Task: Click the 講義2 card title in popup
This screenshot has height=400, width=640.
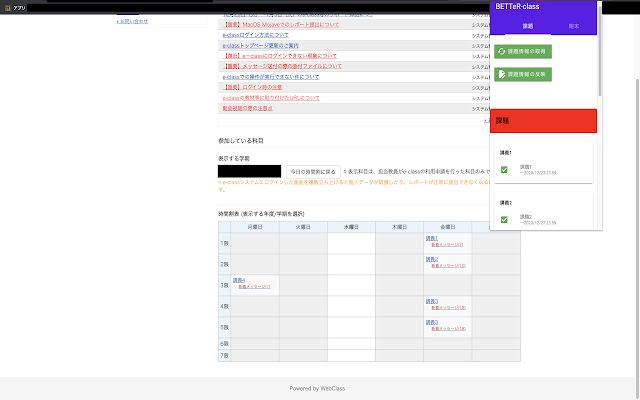Action: pyautogui.click(x=506, y=202)
